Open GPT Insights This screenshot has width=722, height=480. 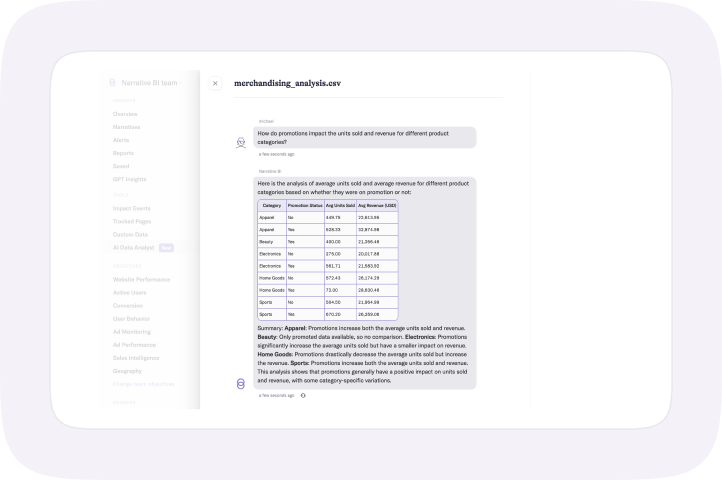tap(129, 179)
